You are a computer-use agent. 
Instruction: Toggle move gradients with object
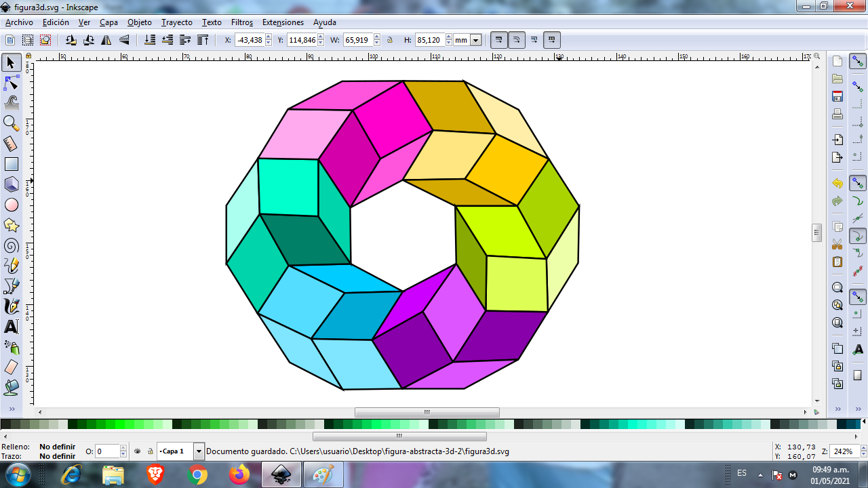click(x=534, y=40)
